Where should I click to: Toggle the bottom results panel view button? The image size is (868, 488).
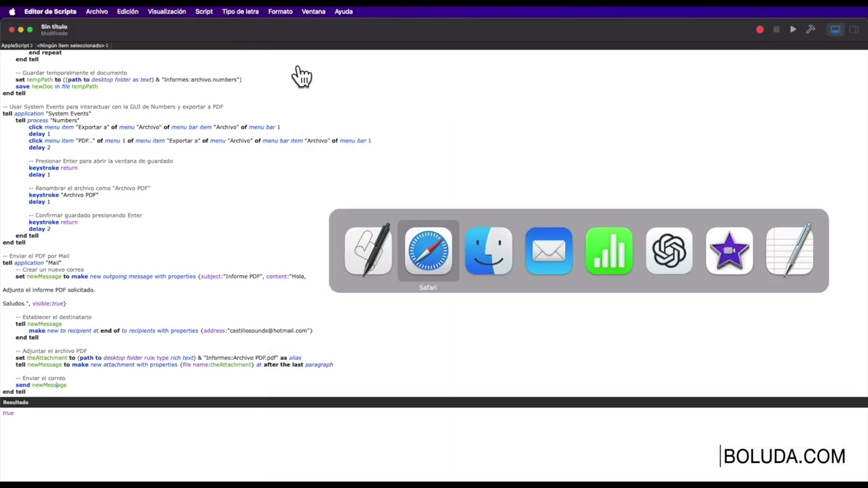pos(835,30)
